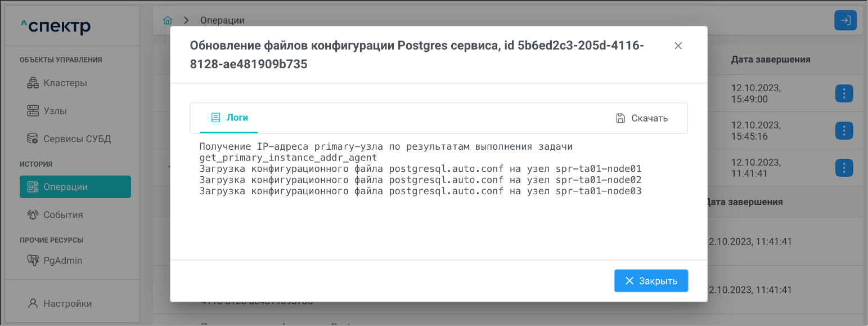Open the Логи tab
Screen dimensions: 868x326
click(x=229, y=118)
